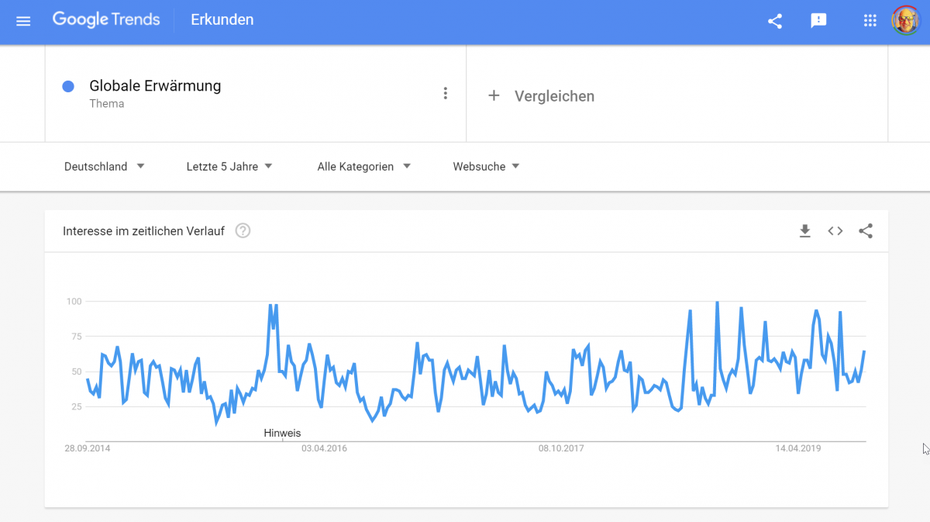
Task: Share the Interesse im zeitlichen Verlauf chart
Action: tap(865, 231)
